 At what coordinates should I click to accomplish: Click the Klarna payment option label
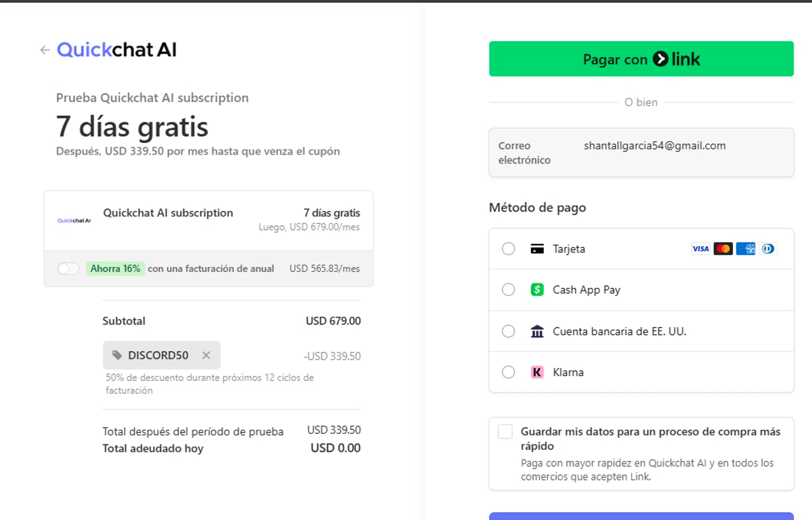pos(568,372)
